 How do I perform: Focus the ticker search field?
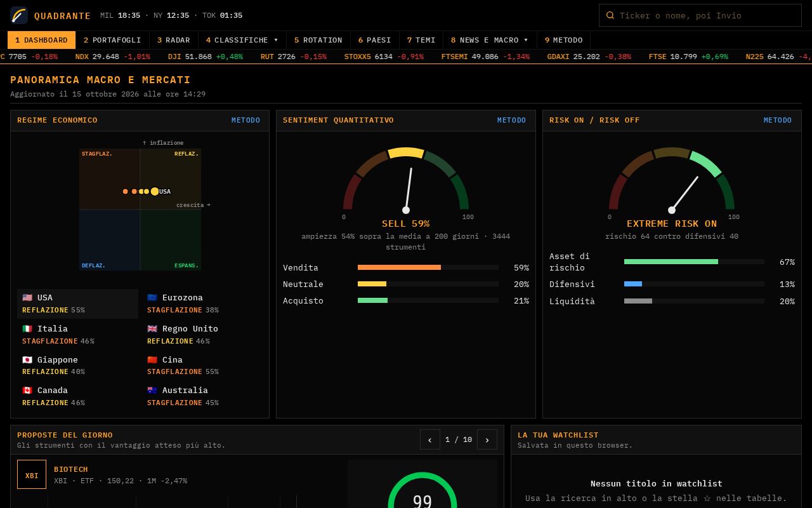point(700,15)
